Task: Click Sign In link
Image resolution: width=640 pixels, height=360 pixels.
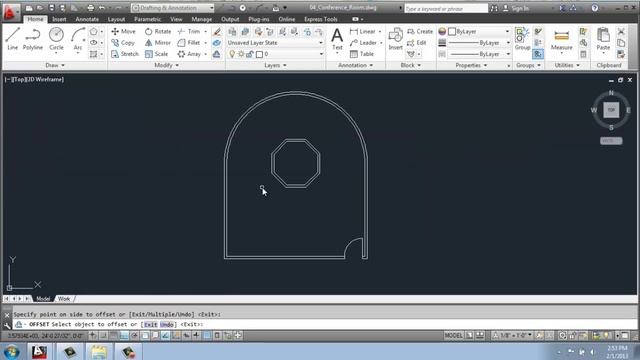Action: 516,8
